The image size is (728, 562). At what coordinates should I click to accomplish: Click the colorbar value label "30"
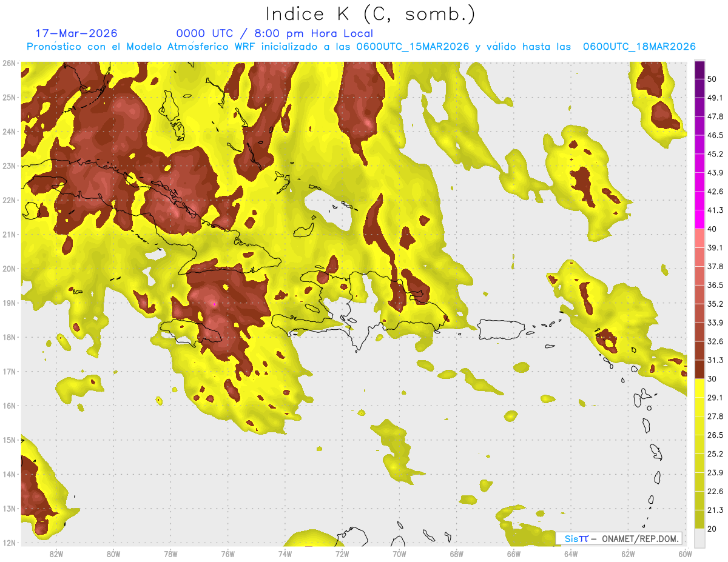tap(712, 379)
